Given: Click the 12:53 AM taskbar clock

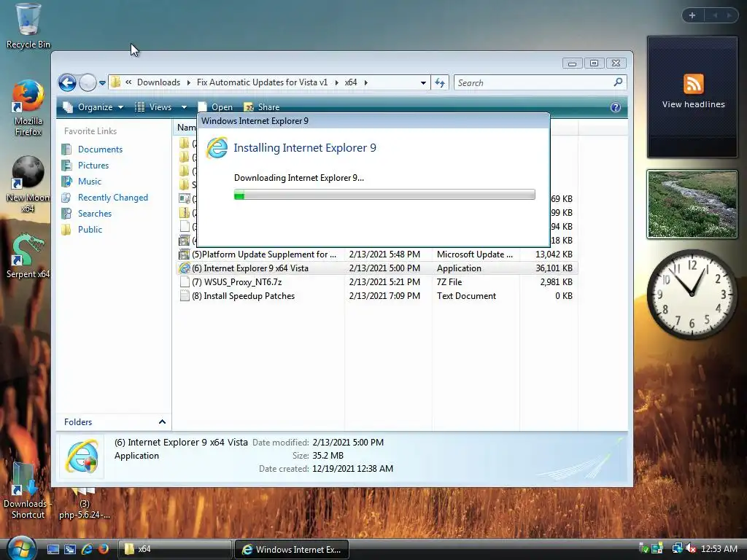Looking at the screenshot, I should (719, 548).
